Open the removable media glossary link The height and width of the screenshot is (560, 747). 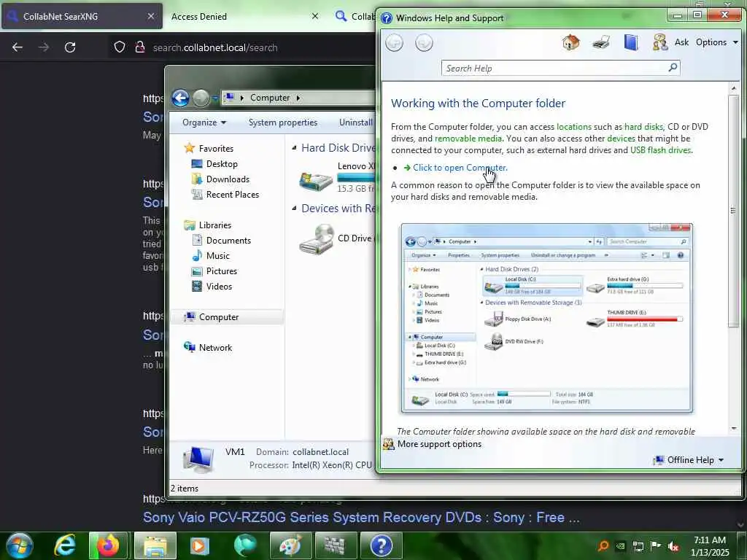click(468, 139)
